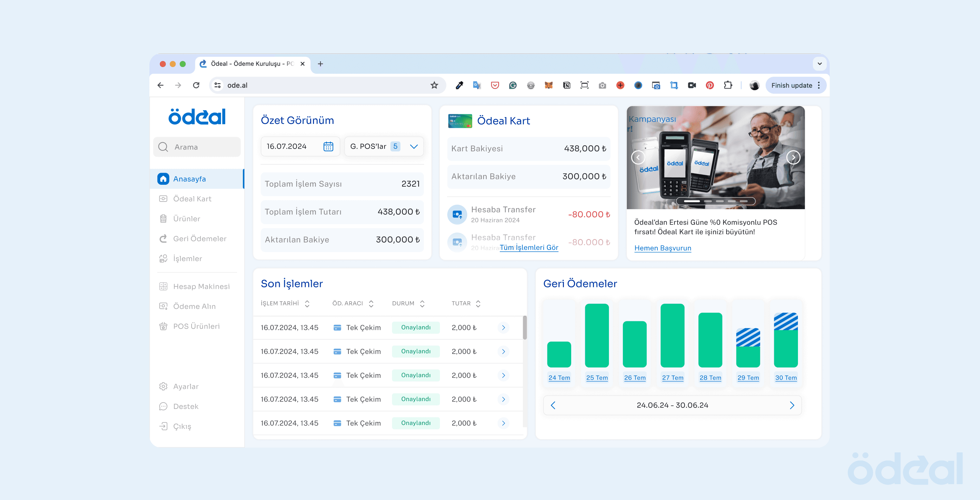This screenshot has width=980, height=500.
Task: View site information icon beside ode.al
Action: tap(218, 85)
